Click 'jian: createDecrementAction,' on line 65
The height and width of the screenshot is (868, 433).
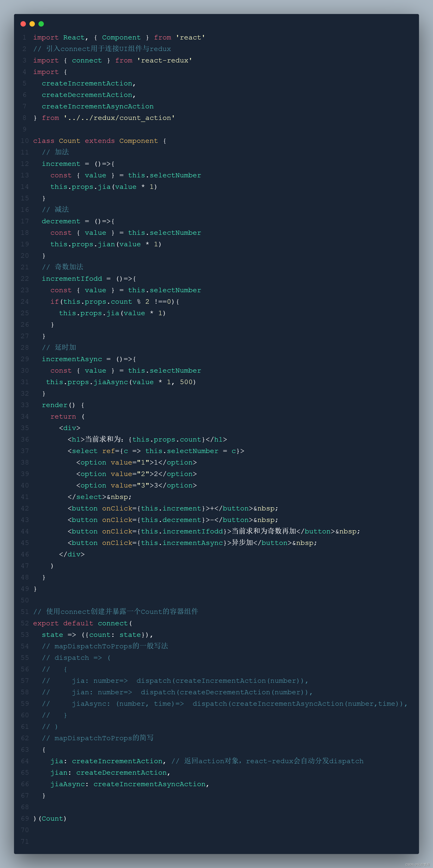pos(110,773)
